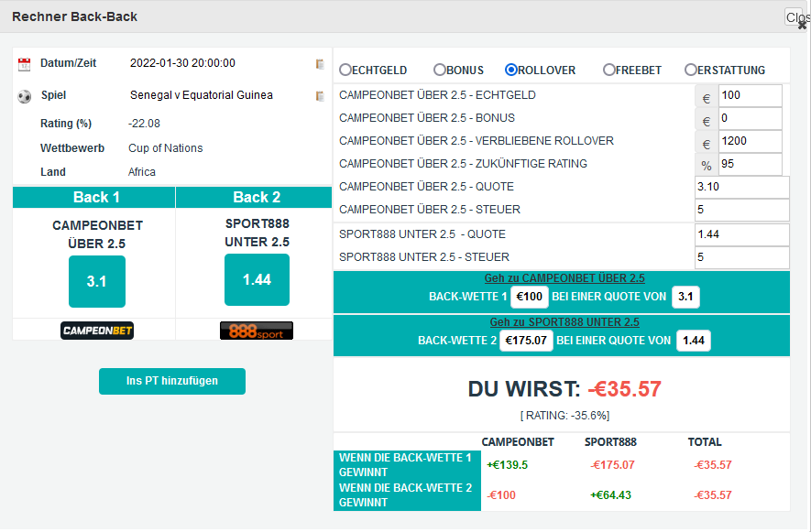This screenshot has height=532, width=811.
Task: Click the +€64.43 Sport888 result cell
Action: [611, 495]
